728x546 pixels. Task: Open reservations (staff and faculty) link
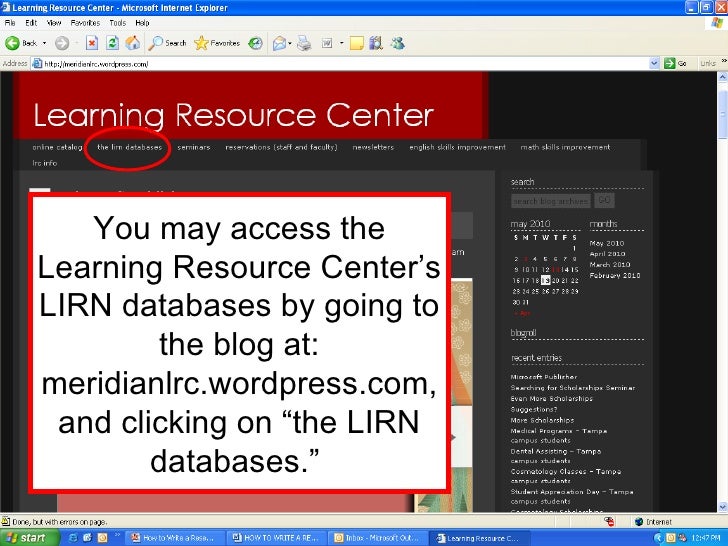click(x=281, y=147)
